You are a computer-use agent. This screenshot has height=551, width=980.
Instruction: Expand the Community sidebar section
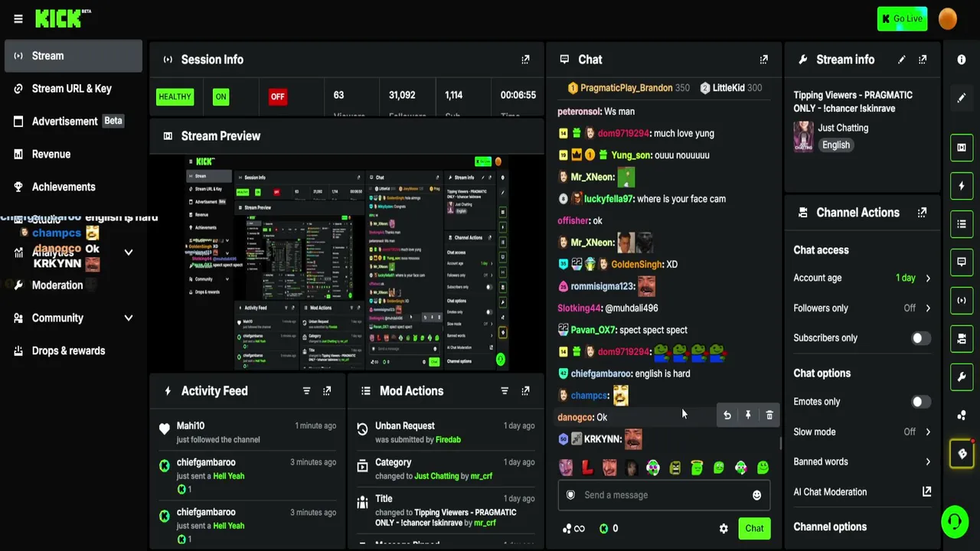[x=129, y=318]
